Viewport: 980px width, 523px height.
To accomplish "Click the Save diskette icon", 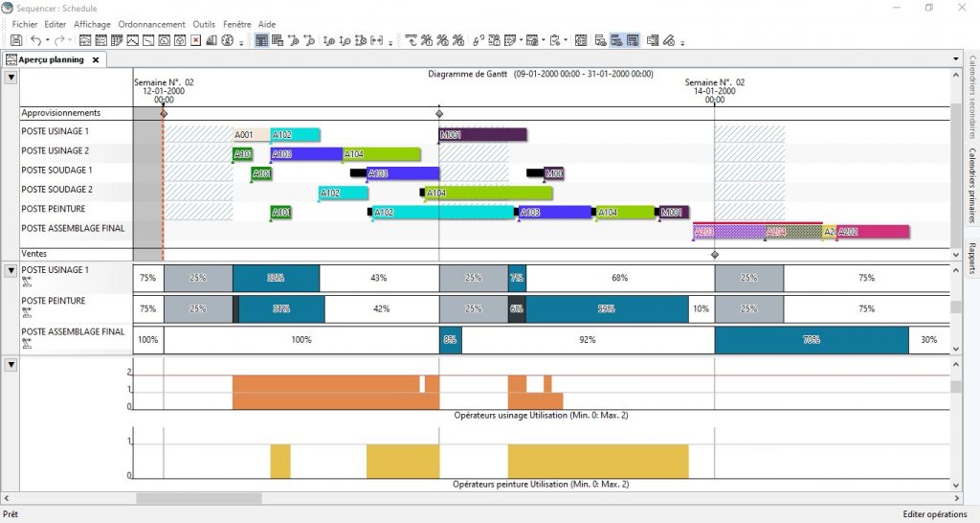I will 16,40.
